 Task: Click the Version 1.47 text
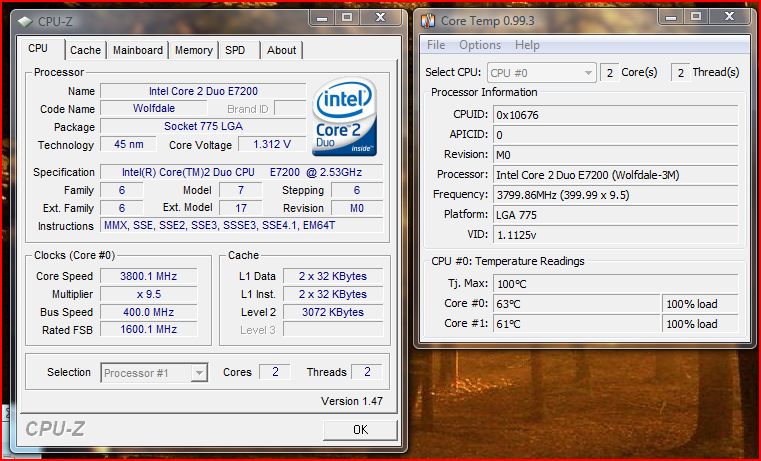point(351,401)
